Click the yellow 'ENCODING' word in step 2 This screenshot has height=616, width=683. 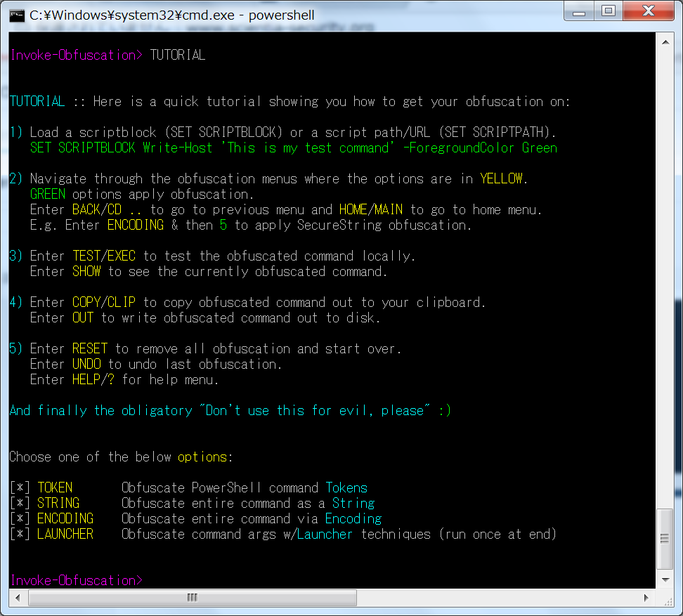pos(136,225)
